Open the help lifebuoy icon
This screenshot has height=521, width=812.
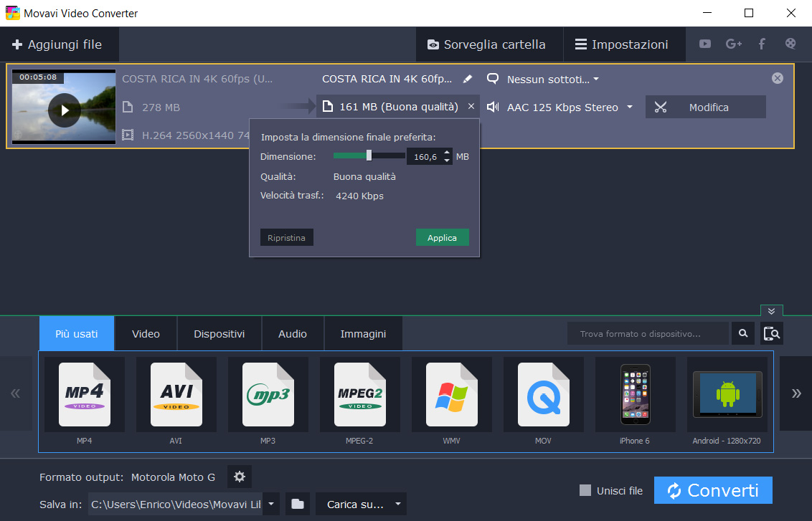click(790, 44)
